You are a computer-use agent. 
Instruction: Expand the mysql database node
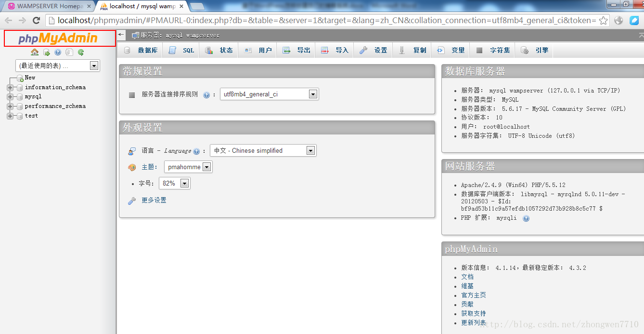point(10,97)
